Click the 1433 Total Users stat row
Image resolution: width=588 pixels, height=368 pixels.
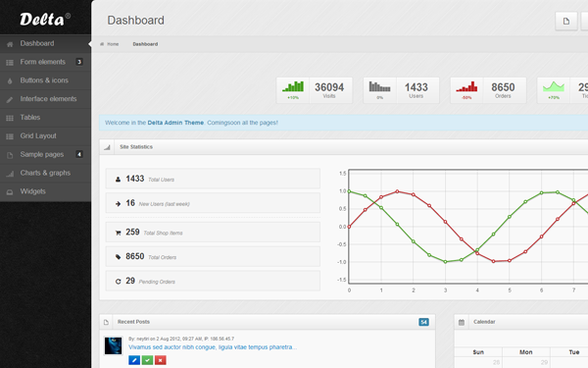[x=213, y=179]
